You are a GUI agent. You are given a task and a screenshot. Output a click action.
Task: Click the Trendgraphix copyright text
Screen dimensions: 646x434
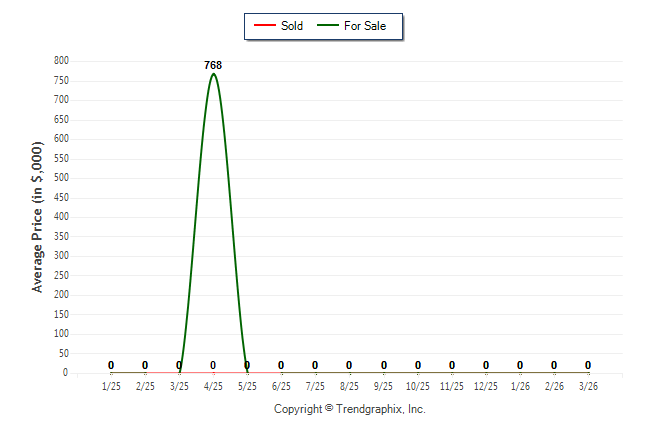coord(350,409)
